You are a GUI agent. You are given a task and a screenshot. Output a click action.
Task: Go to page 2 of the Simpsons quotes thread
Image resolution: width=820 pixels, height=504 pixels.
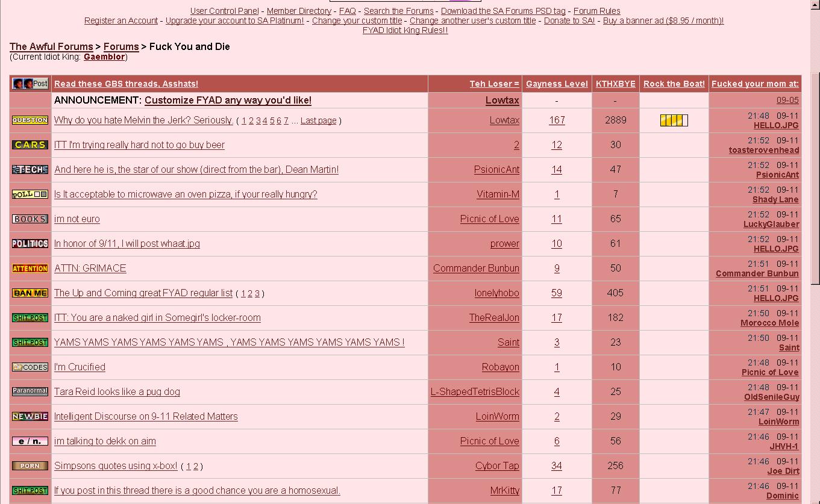pos(196,467)
